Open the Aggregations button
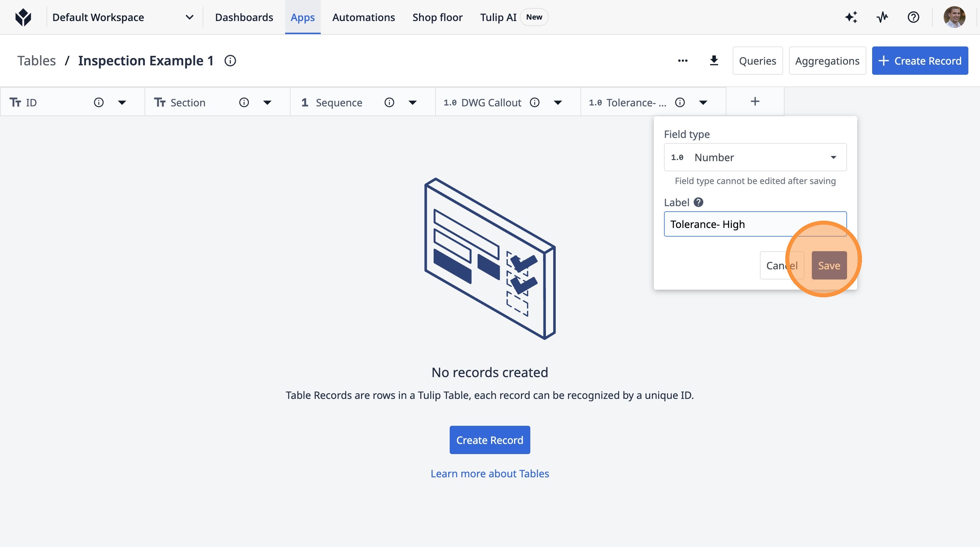This screenshot has width=980, height=547. tap(827, 61)
